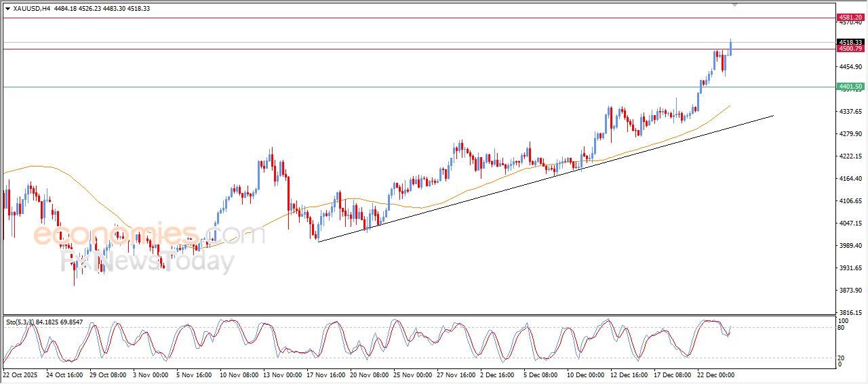
Task: Click the stochastic 20 level axis label
Action: 843,358
